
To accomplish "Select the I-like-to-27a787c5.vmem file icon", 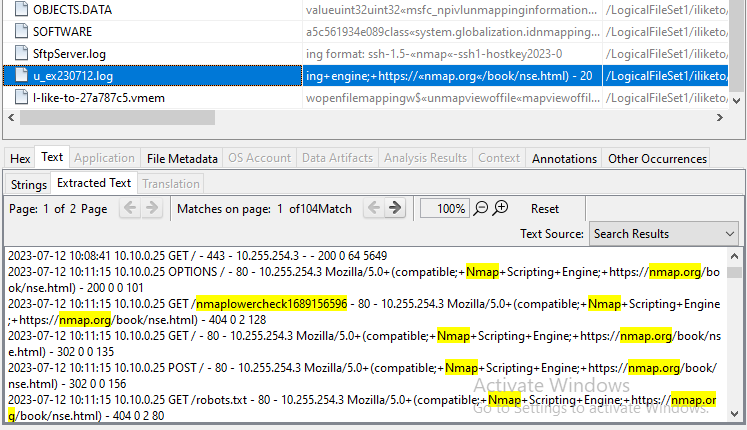I will tap(21, 97).
